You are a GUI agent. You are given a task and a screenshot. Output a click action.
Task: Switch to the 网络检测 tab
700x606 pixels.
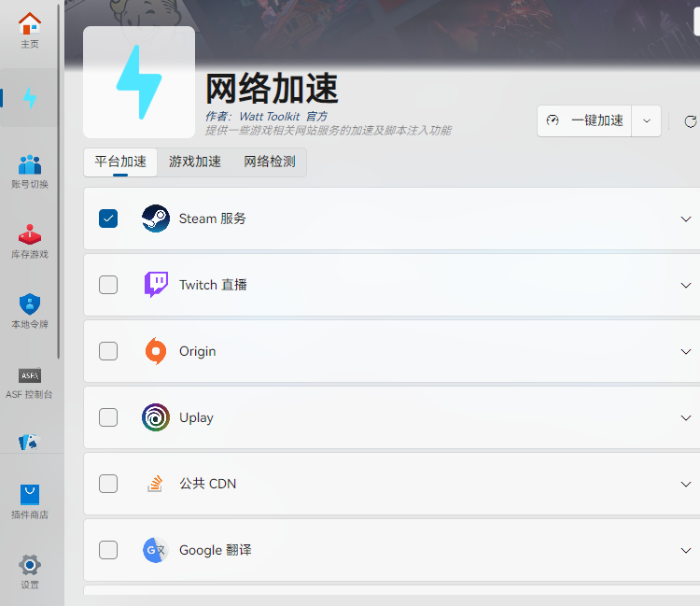point(270,162)
